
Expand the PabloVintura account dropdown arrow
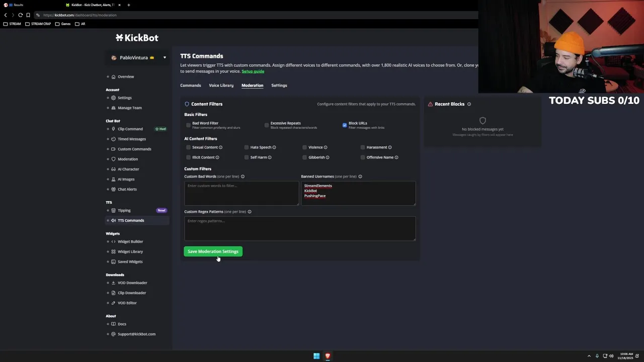[165, 58]
